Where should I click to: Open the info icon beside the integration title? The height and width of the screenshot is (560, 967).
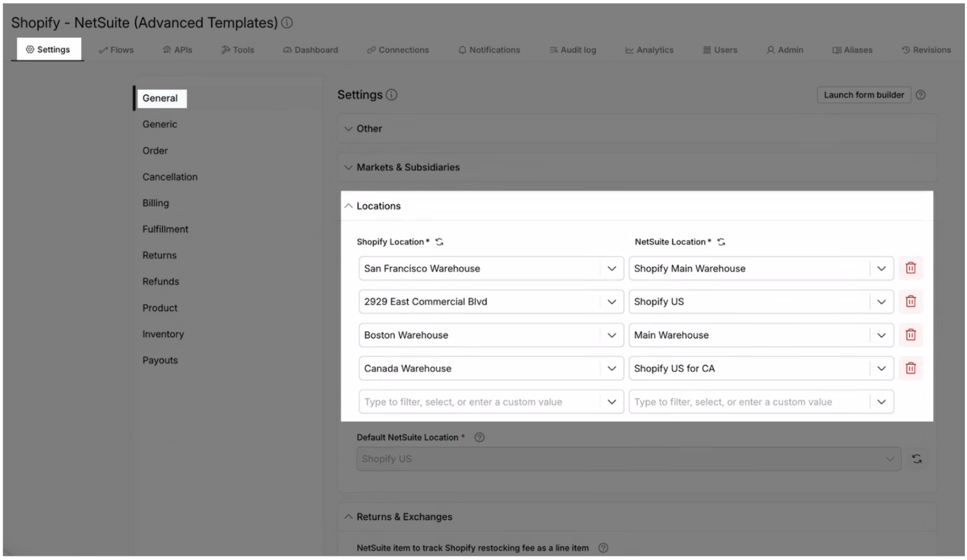tap(287, 23)
